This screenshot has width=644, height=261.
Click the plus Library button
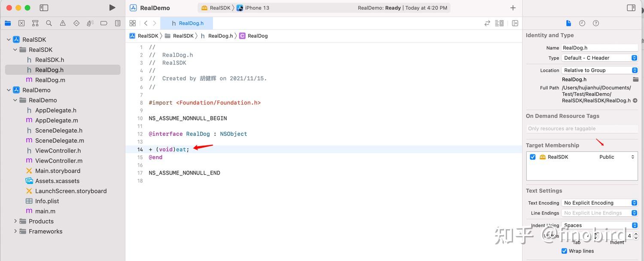point(513,8)
